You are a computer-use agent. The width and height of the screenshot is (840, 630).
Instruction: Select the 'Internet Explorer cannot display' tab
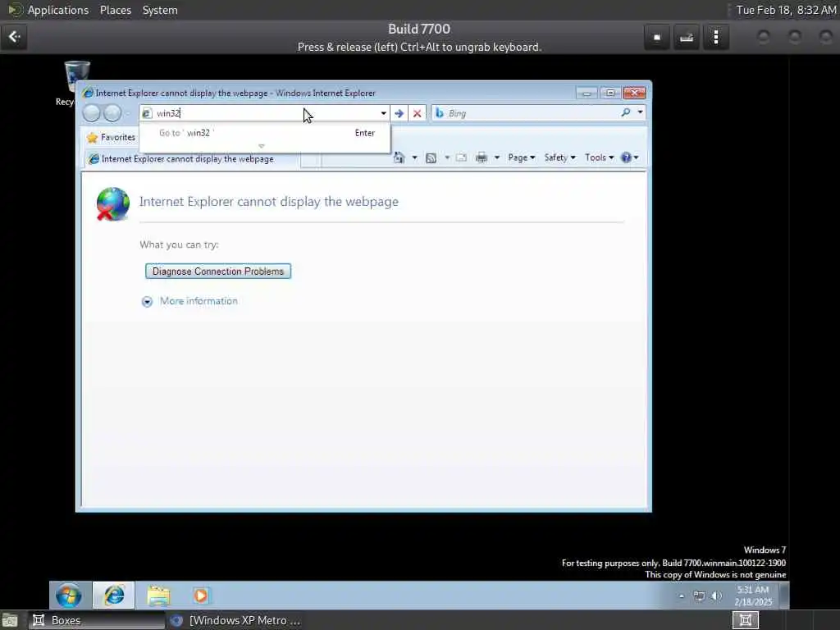[x=193, y=159]
